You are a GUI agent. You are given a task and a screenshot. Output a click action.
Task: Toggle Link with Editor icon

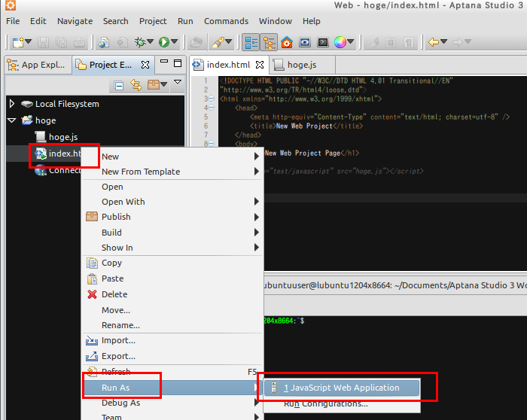point(136,85)
